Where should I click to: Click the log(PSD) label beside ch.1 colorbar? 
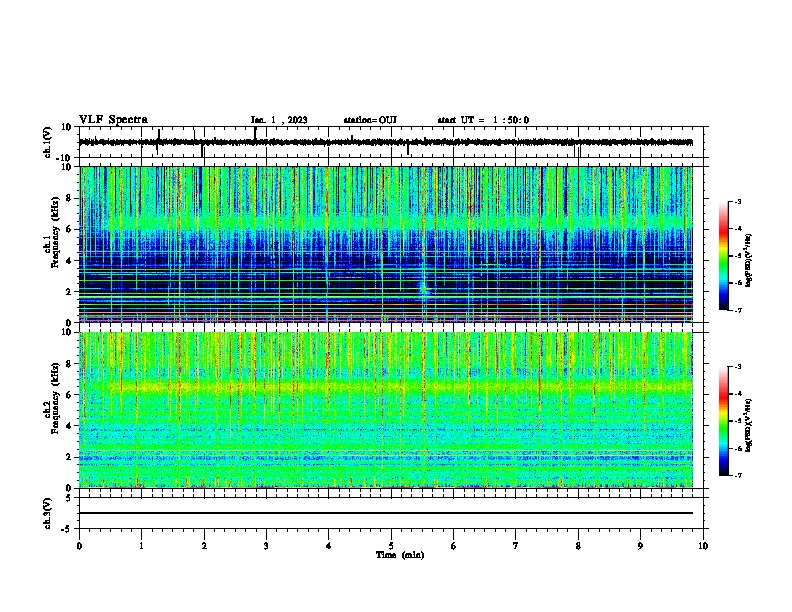pyautogui.click(x=748, y=260)
